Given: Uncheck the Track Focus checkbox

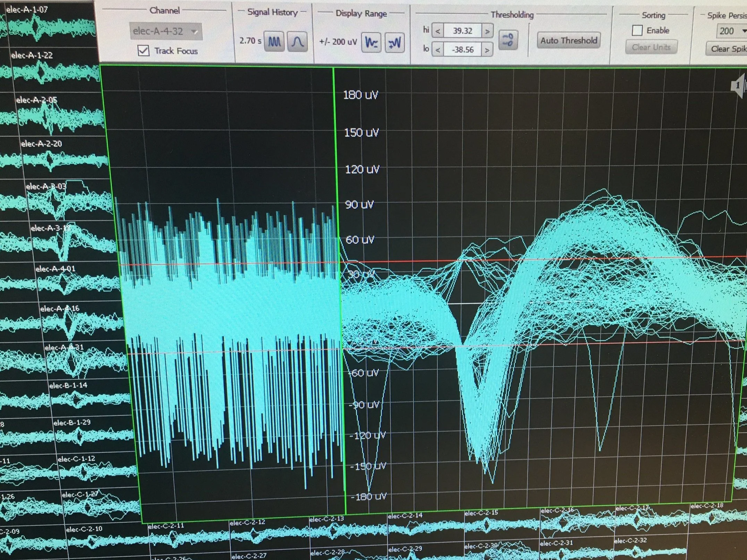Looking at the screenshot, I should click(x=144, y=51).
